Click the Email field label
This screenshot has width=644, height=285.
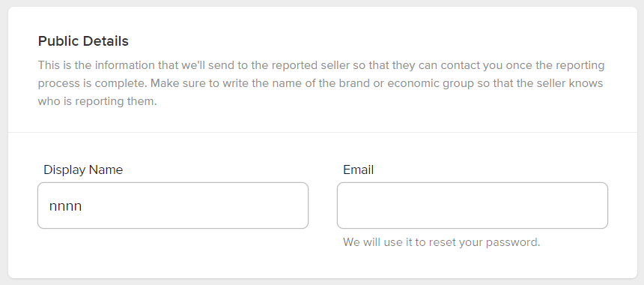tap(358, 169)
